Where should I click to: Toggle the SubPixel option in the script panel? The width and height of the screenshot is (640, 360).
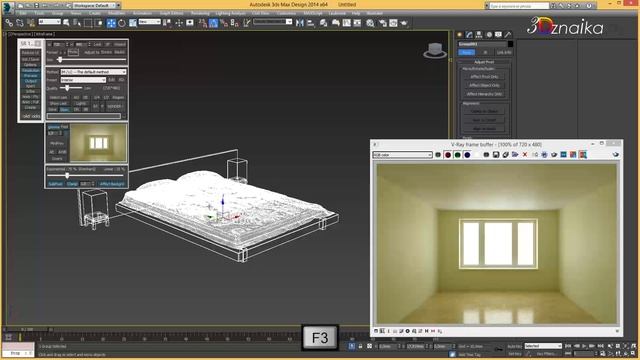(x=55, y=184)
